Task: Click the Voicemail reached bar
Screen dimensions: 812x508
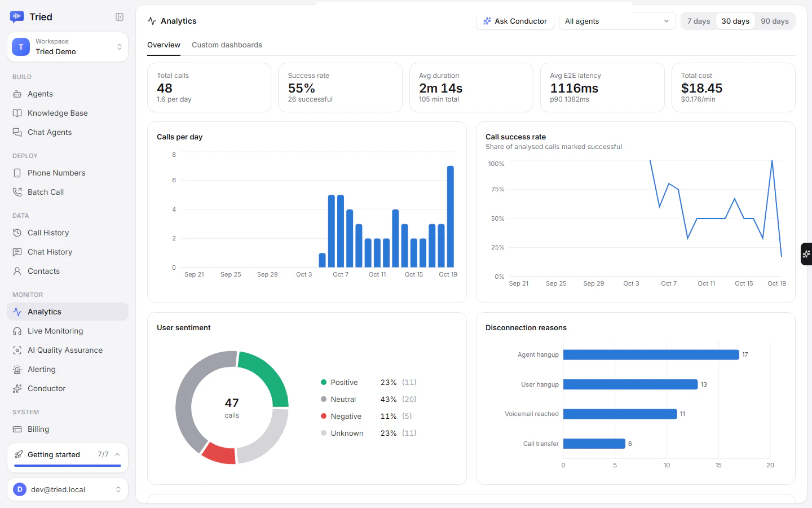Action: (620, 414)
